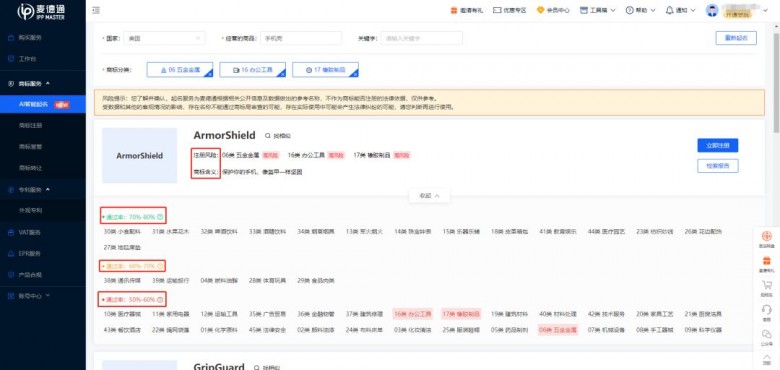Screen dimensions: 780x370
Task: Click the 45类 class tag
Action: click(x=268, y=330)
